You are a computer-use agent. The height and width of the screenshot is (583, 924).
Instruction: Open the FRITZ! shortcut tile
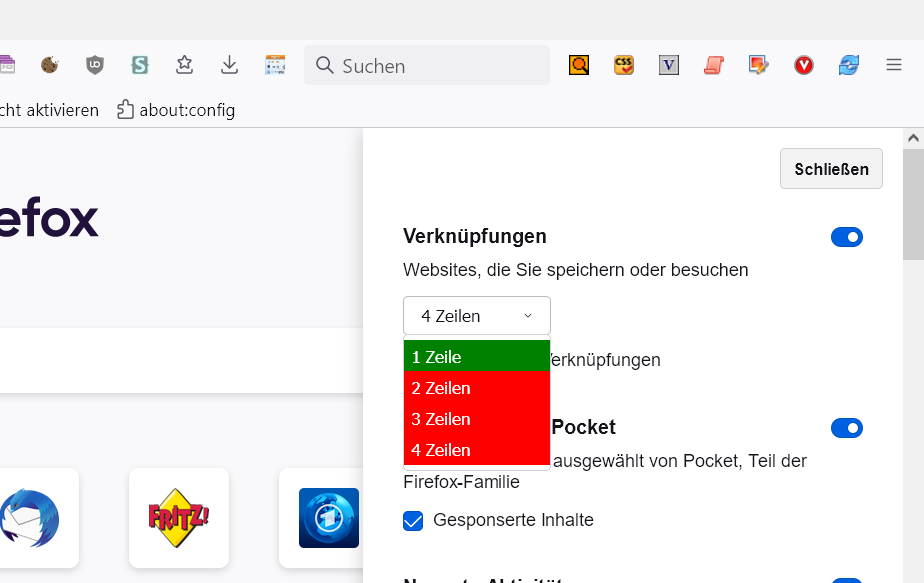tap(179, 517)
